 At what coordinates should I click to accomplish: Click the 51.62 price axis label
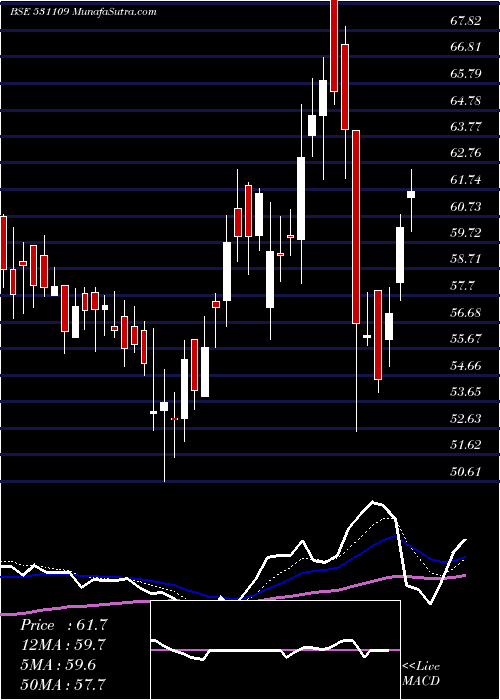[x=466, y=445]
